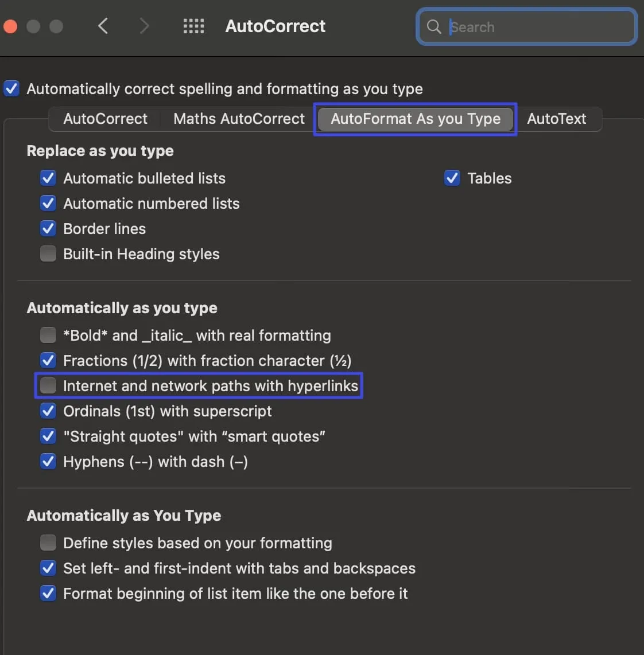Uncheck automatically correct spelling and formatting

point(11,88)
